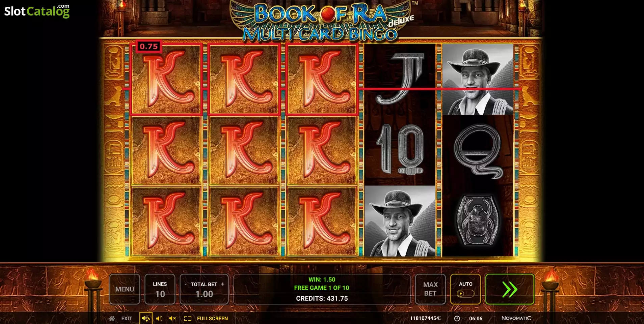Toggle the AUTO play switch
The height and width of the screenshot is (324, 644).
[x=465, y=293]
